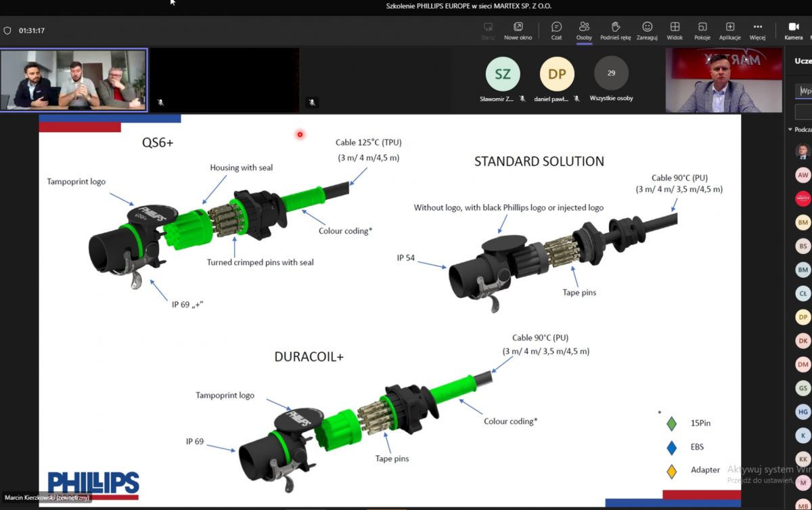Select CŁ participant in list
The height and width of the screenshot is (510, 812).
click(x=803, y=293)
